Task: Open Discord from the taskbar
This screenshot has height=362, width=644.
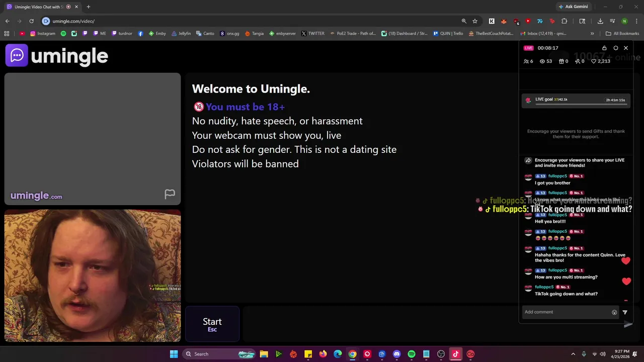Action: 396,354
